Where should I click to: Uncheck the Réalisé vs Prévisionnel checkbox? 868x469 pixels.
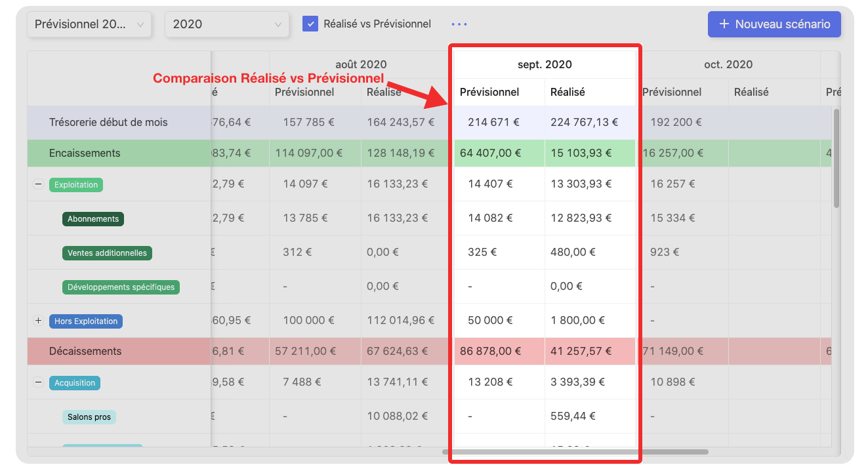coord(310,24)
